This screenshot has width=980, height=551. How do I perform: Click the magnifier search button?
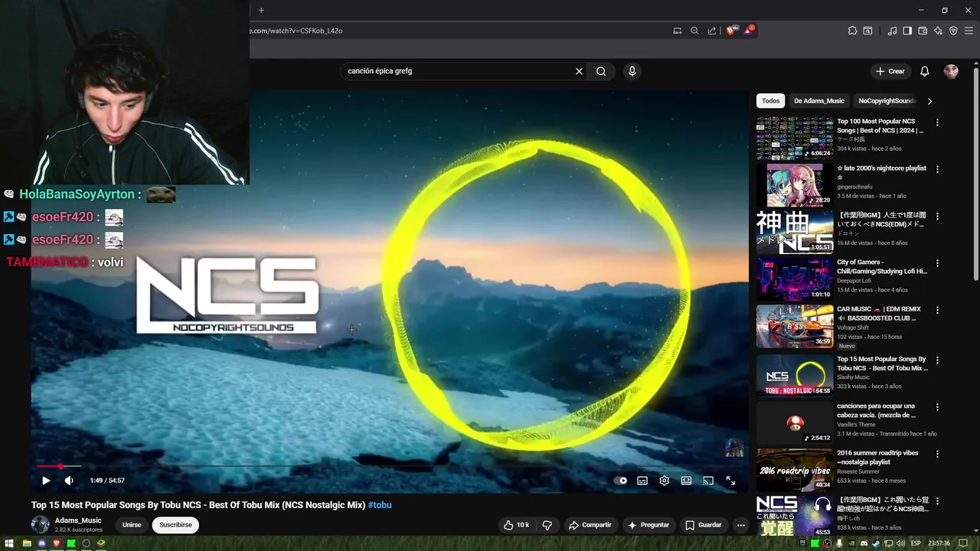(601, 71)
